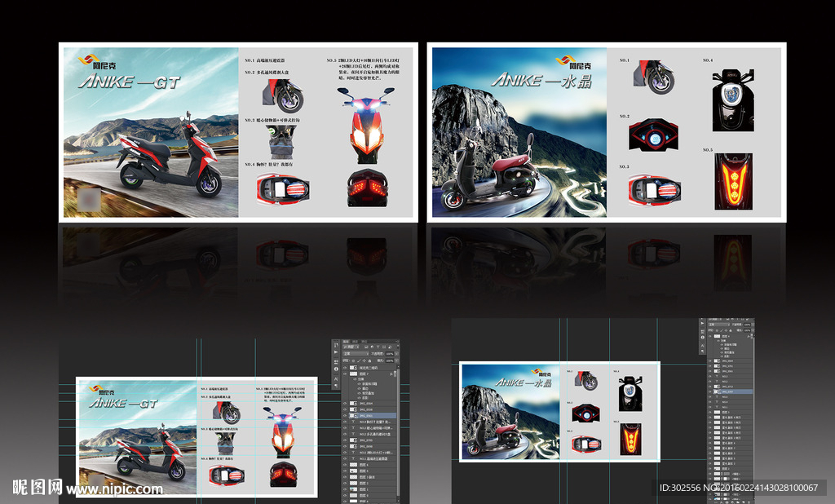Toggle eye of 图层 4 in 水晶 panel

pyautogui.click(x=710, y=336)
